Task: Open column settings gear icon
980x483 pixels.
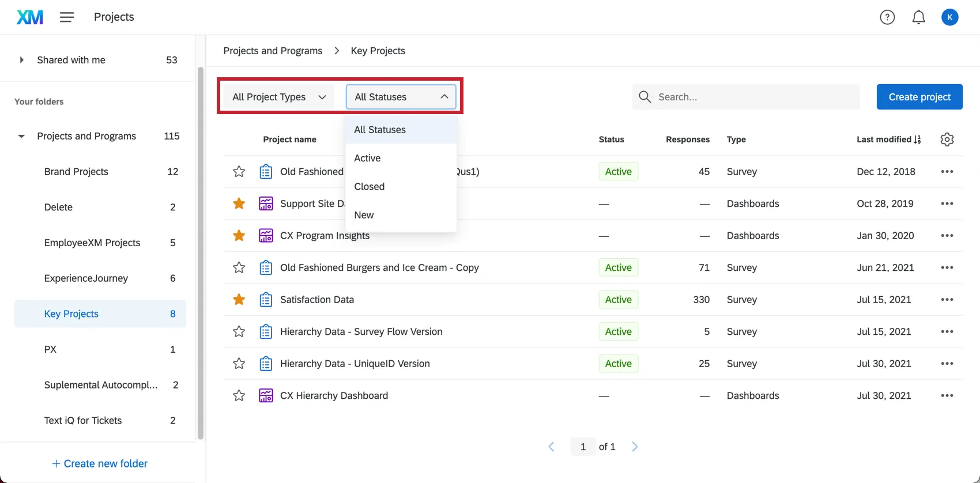Action: tap(947, 139)
